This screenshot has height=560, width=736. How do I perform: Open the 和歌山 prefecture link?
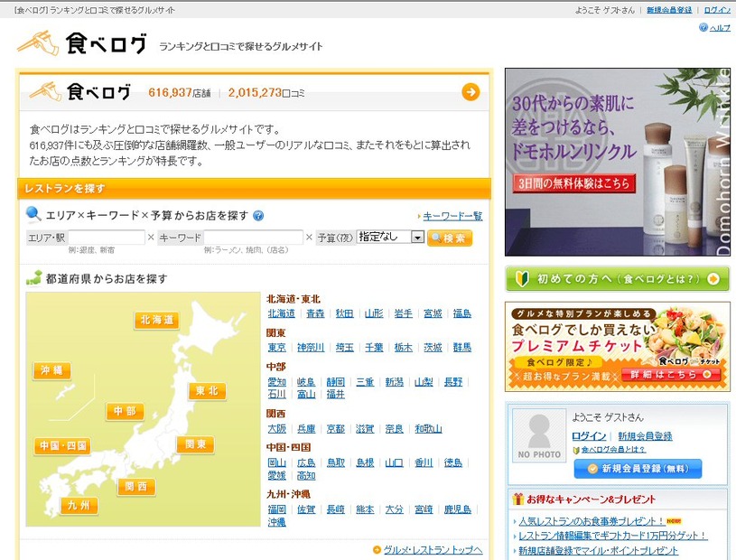428,429
